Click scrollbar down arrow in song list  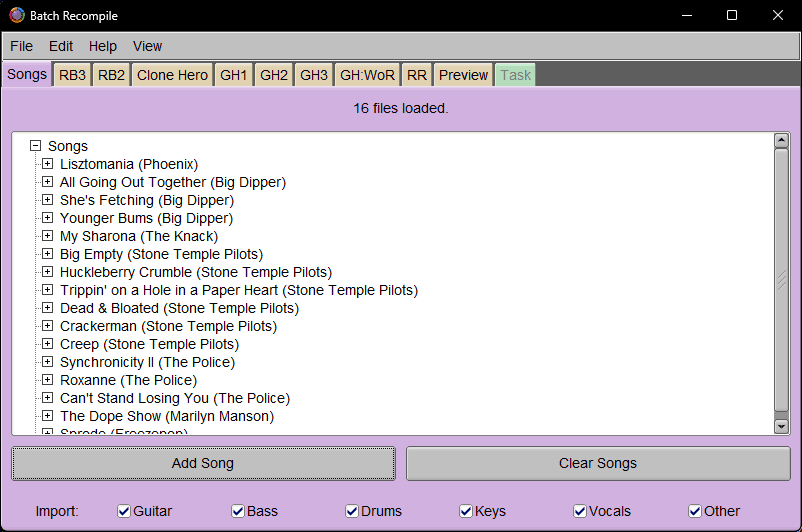click(x=782, y=426)
